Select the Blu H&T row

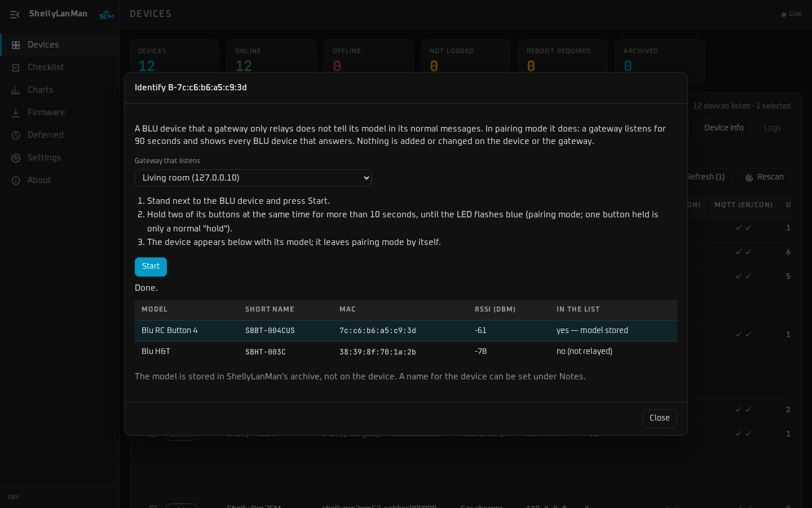pos(406,352)
